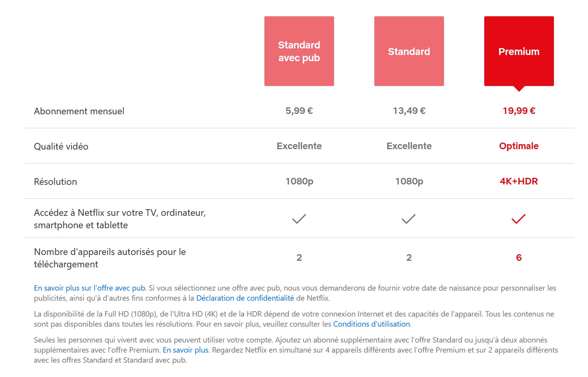Select the Premium plan tile
The width and height of the screenshot is (588, 377).
pos(519,51)
